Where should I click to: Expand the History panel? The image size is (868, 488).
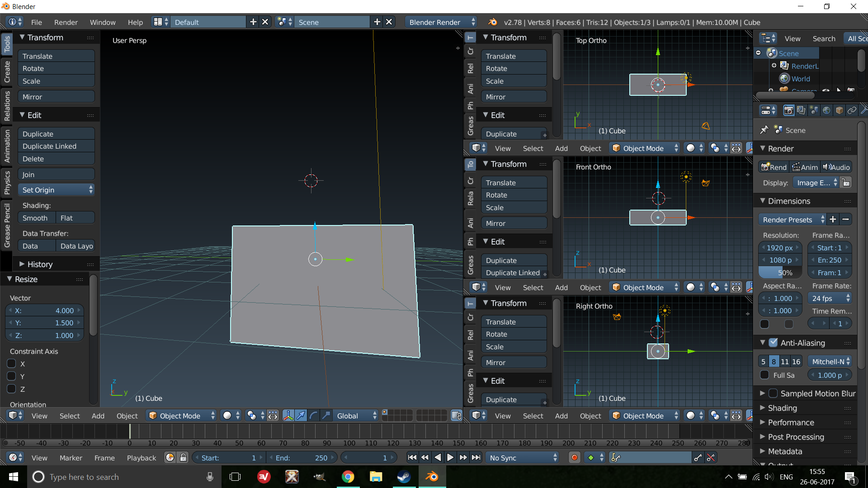40,264
